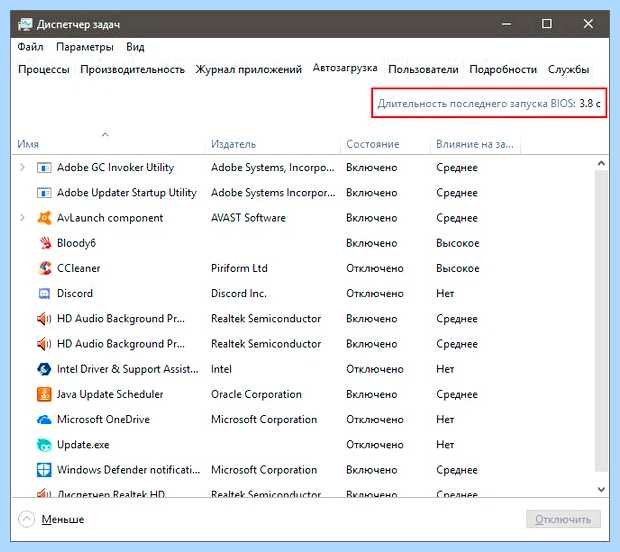Open the Файл menu
Screen dimensions: 620x552
[30, 47]
